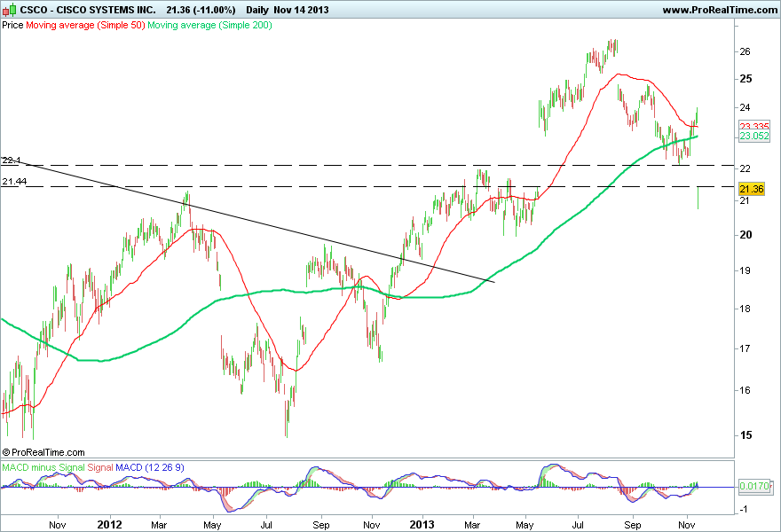781x532 pixels.
Task: Click the last gap-down candle near 21
Action: pos(698,198)
